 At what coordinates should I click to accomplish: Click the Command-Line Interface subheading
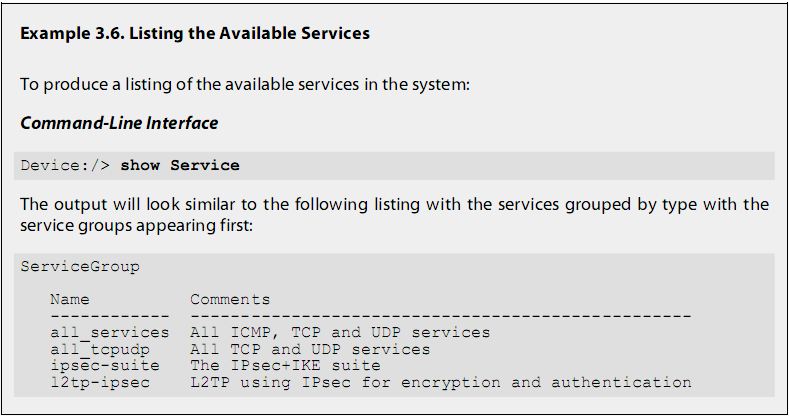click(119, 123)
